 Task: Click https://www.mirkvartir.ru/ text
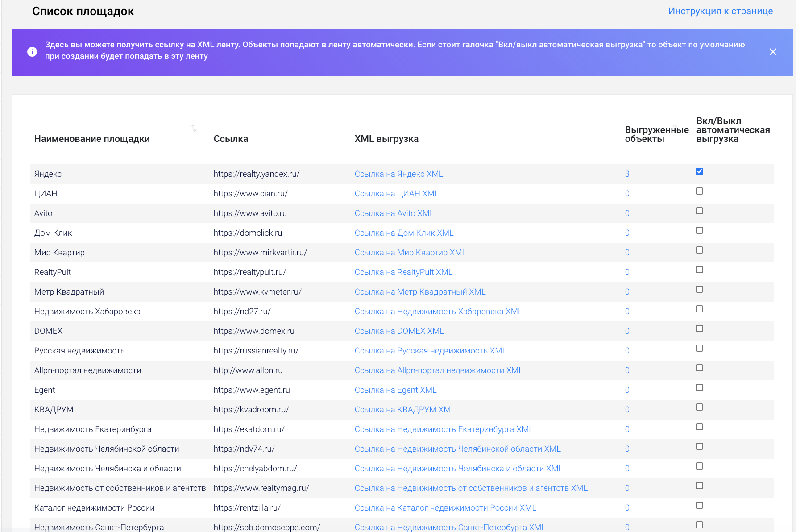(x=260, y=253)
